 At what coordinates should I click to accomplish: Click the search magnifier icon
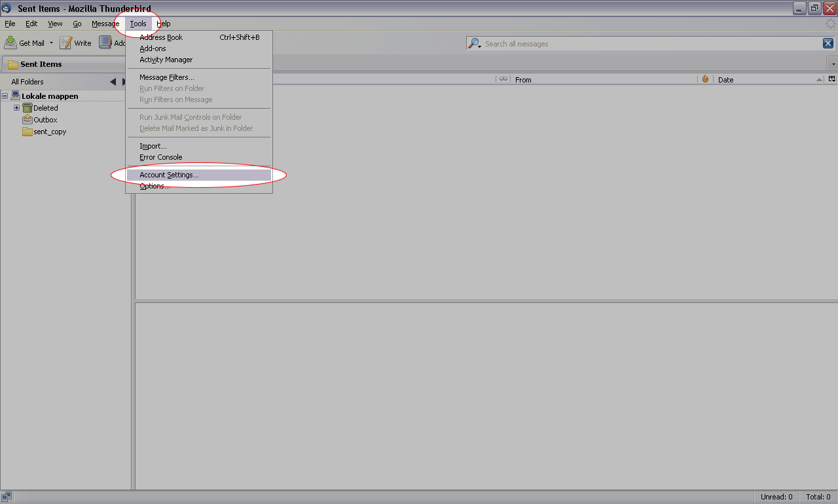474,44
